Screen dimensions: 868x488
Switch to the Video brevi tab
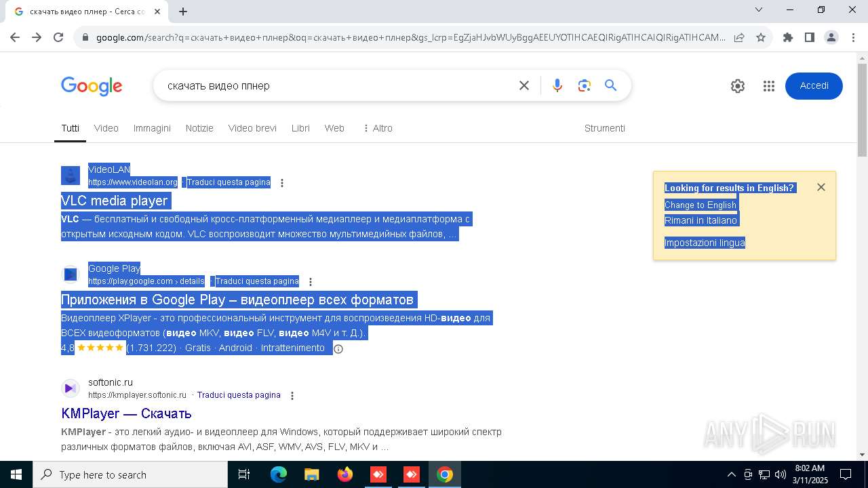pos(252,128)
